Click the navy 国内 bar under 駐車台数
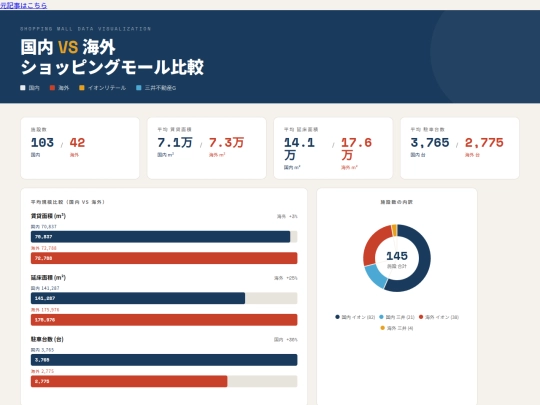 [164, 360]
